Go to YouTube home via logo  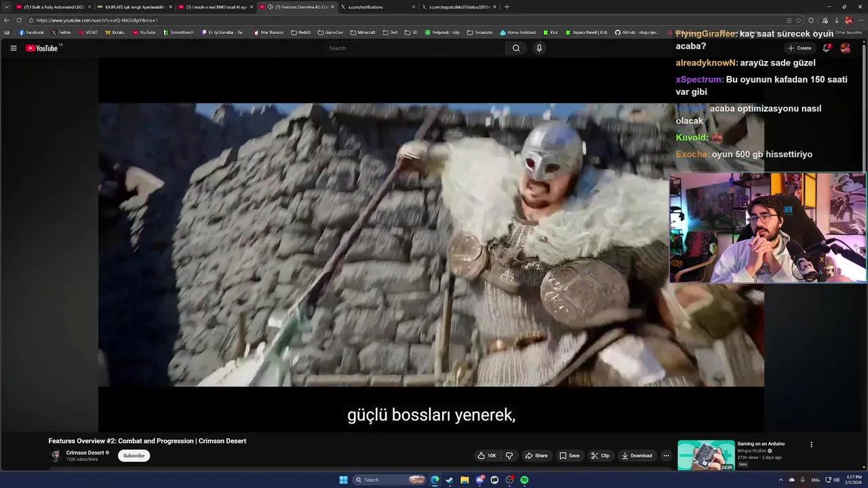click(43, 48)
